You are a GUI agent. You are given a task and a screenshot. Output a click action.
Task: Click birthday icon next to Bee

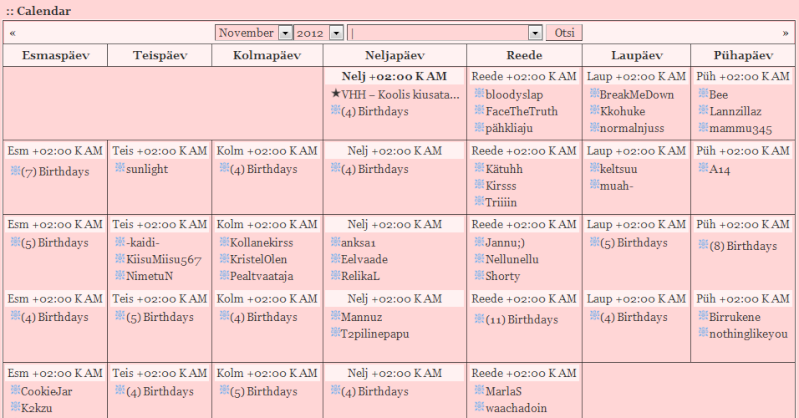click(x=703, y=93)
